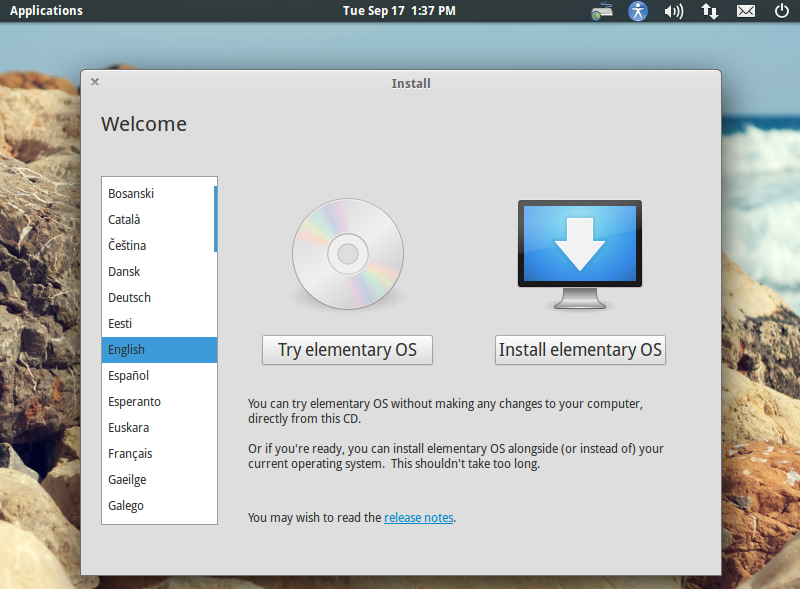Click the monitor with download arrow image
Viewport: 800px width, 589px height.
click(580, 255)
